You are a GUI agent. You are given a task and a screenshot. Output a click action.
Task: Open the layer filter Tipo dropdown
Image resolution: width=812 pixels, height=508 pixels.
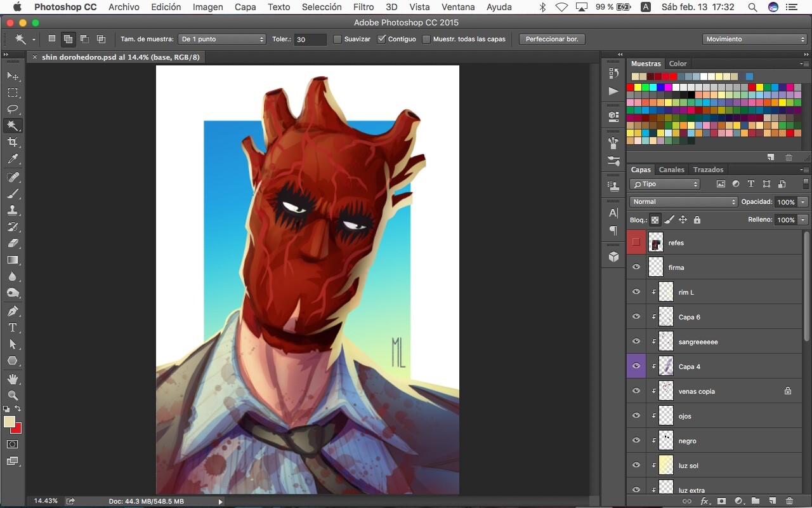664,184
